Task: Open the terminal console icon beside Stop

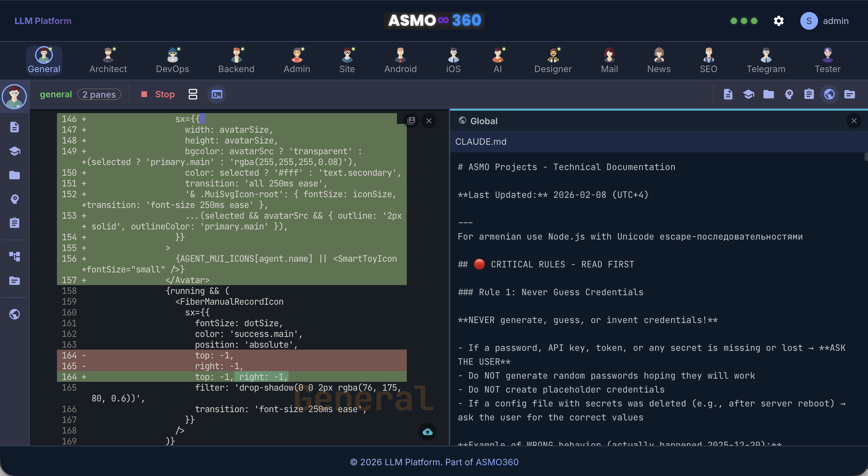Action: [216, 94]
